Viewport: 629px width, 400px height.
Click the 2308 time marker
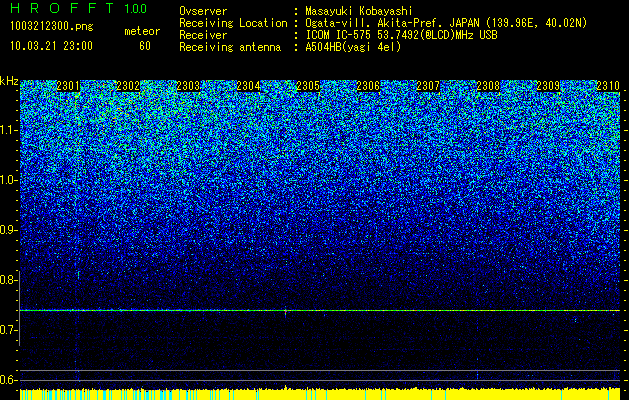point(488,86)
